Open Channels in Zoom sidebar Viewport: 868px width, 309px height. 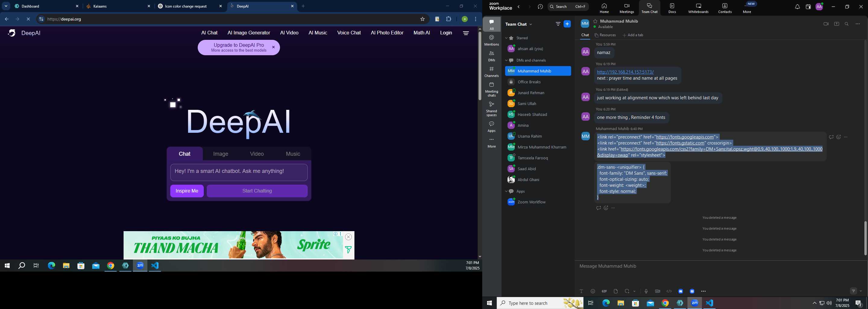[x=492, y=72]
